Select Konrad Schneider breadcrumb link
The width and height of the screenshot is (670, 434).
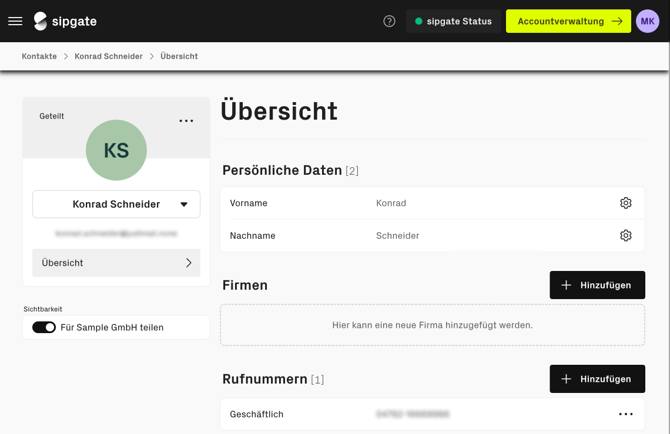tap(108, 56)
